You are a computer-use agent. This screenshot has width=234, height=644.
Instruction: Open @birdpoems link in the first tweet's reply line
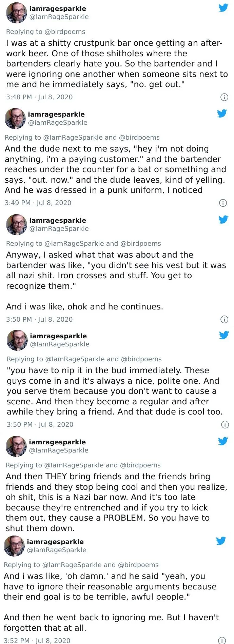click(65, 32)
